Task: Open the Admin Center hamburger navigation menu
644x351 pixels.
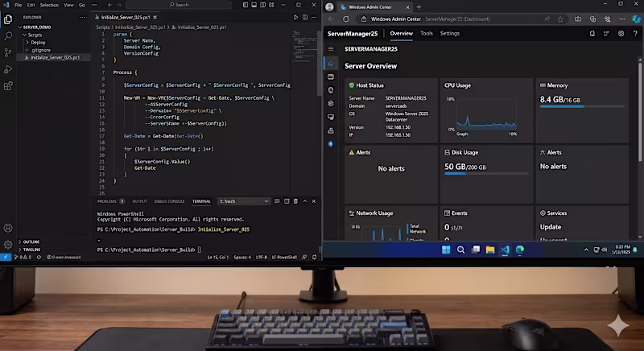Action: point(331,49)
